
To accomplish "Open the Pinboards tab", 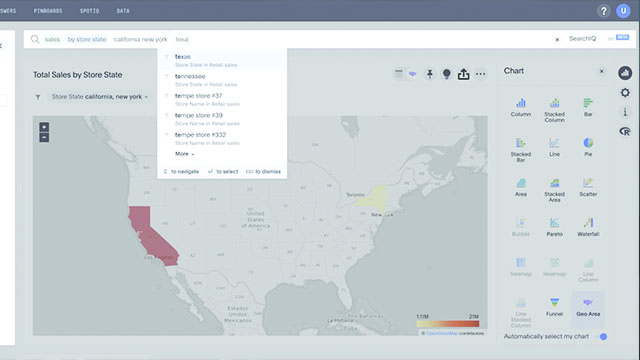I will [x=48, y=11].
